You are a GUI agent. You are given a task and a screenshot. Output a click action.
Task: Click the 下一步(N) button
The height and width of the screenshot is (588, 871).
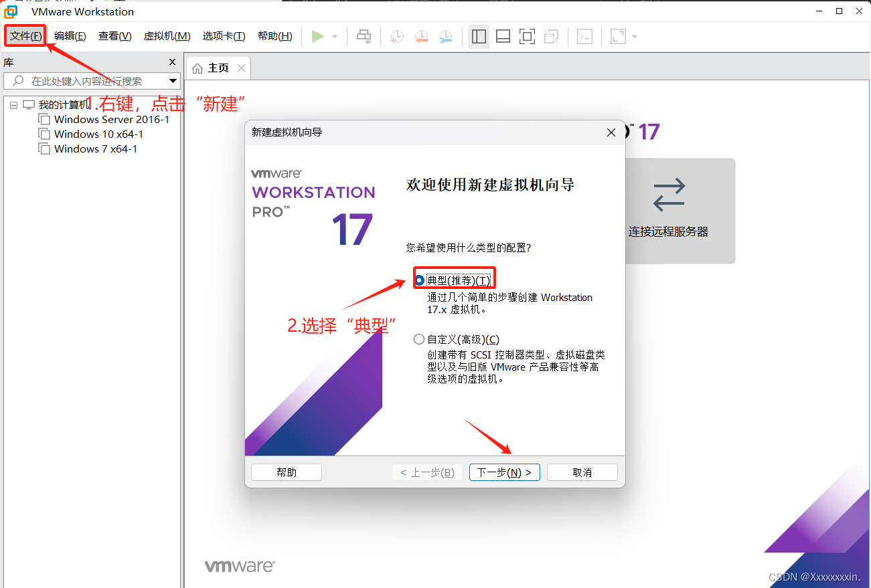pyautogui.click(x=505, y=472)
